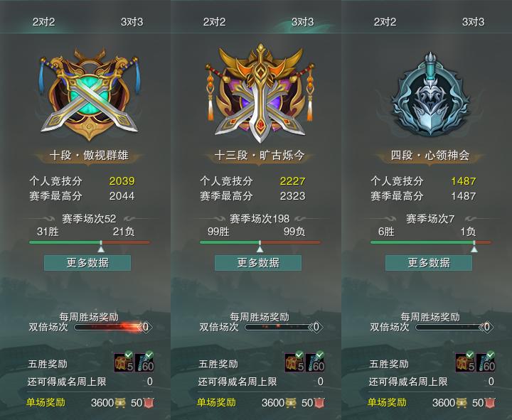Click the silver-blue fourth-rank badge
This screenshot has width=512, height=420.
click(x=430, y=94)
